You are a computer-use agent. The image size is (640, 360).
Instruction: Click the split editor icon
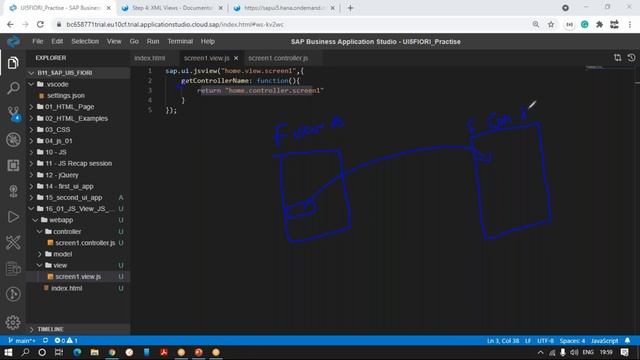pos(617,58)
